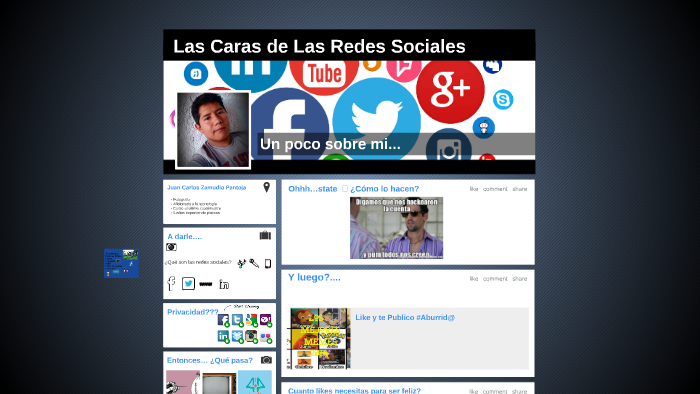Image resolution: width=700 pixels, height=394 pixels.
Task: Click the ¿Cómo lo hacen? title
Action: click(x=384, y=189)
